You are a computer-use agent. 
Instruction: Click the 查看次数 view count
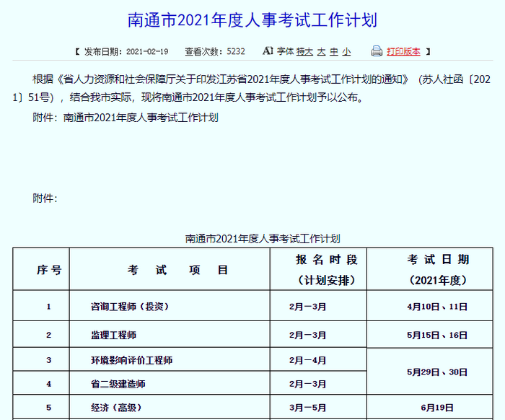point(215,52)
